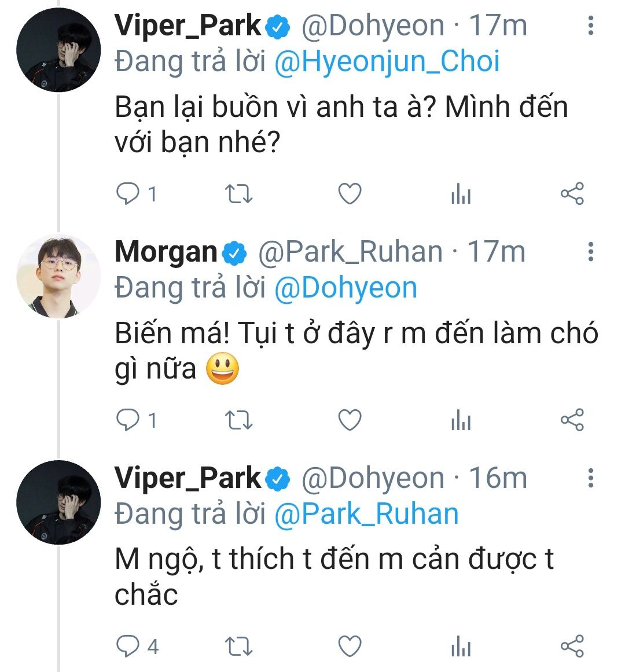Like Viper_Park's 16m reply tweet

[350, 646]
